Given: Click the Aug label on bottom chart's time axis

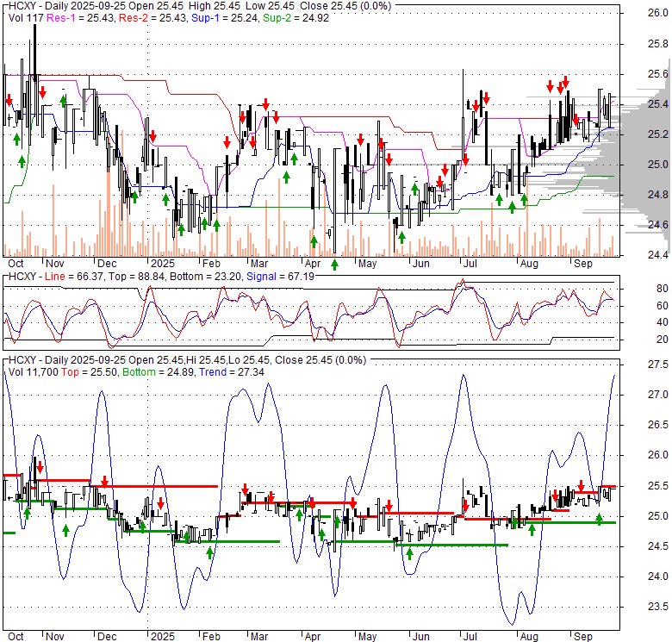Looking at the screenshot, I should (x=529, y=637).
